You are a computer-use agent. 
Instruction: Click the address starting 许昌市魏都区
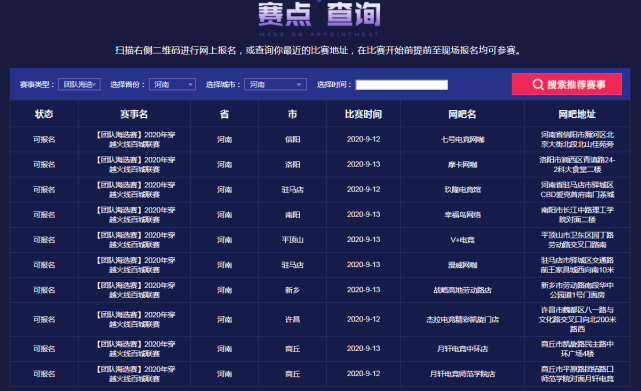point(577,319)
